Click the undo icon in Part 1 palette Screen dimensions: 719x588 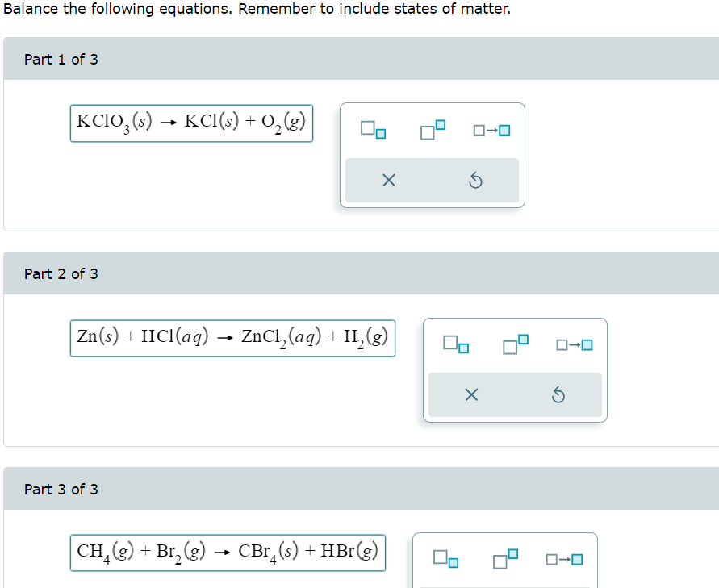476,180
